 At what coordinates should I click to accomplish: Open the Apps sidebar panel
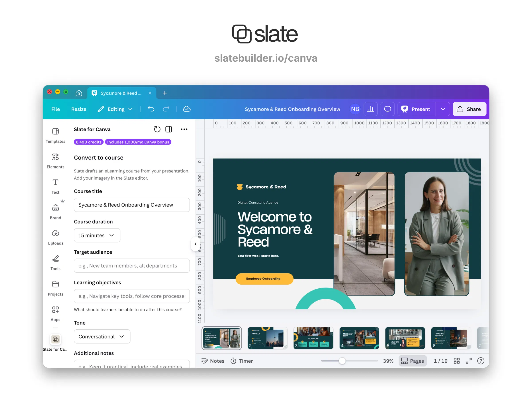click(x=55, y=314)
